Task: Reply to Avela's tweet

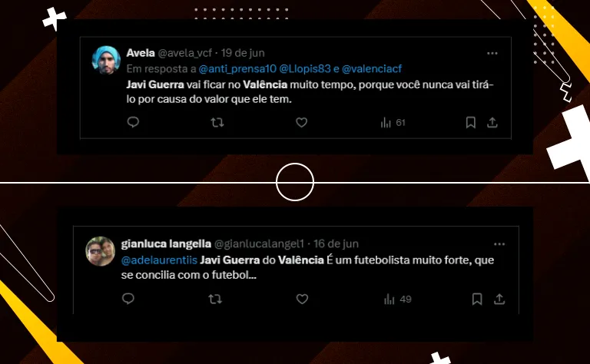Action: click(x=133, y=122)
